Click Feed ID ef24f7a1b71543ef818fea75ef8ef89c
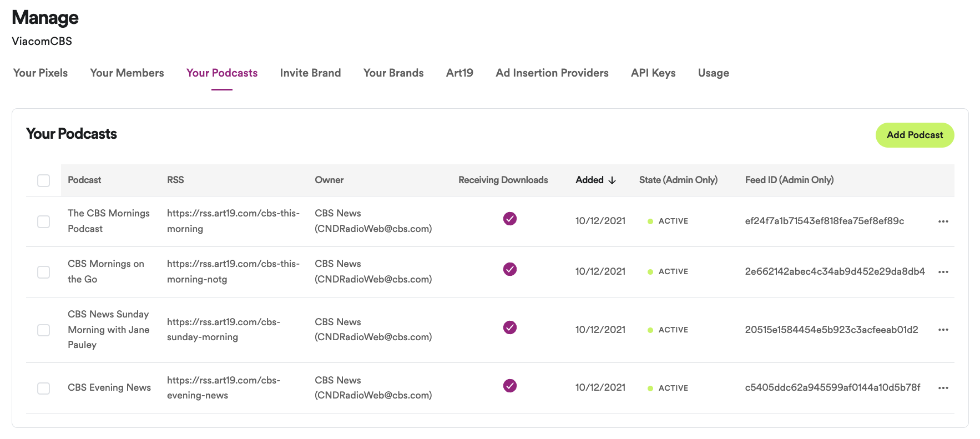This screenshot has height=439, width=980. (825, 221)
